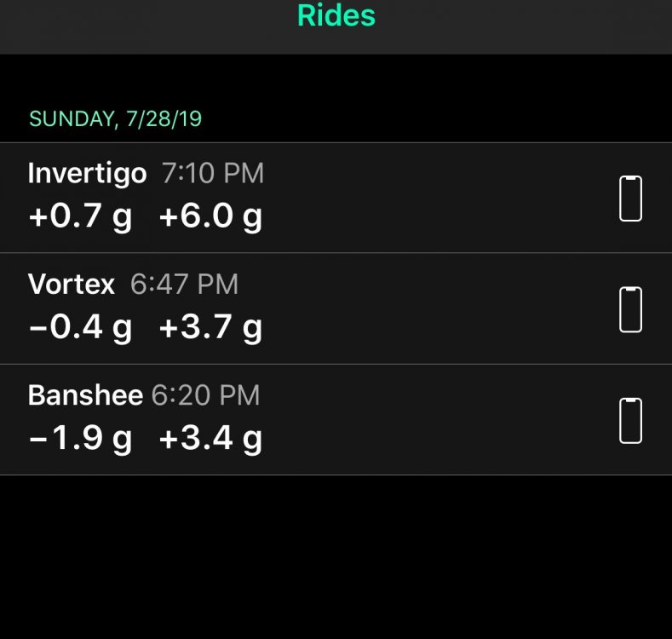This screenshot has width=672, height=639.
Task: Select the −1.9 g minimum reading
Action: [80, 439]
